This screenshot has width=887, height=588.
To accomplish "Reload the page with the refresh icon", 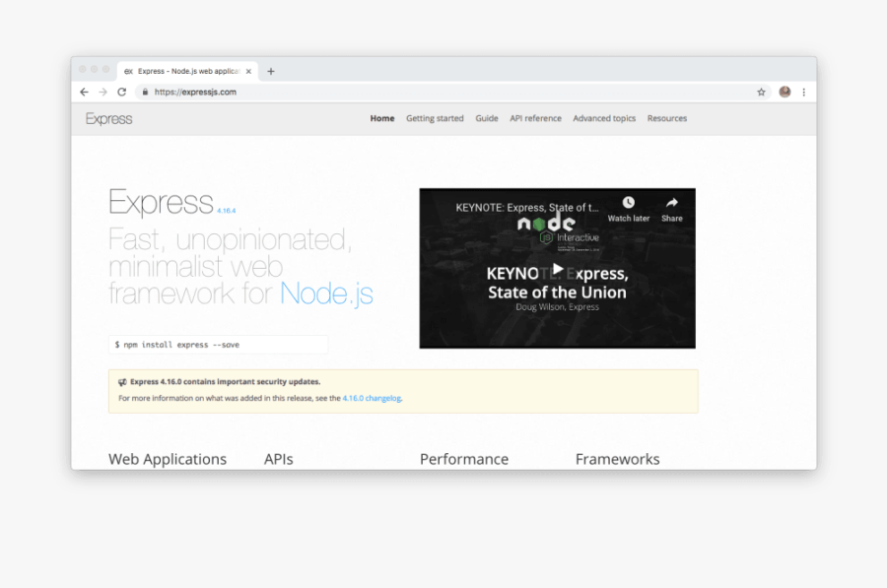I will pos(121,91).
